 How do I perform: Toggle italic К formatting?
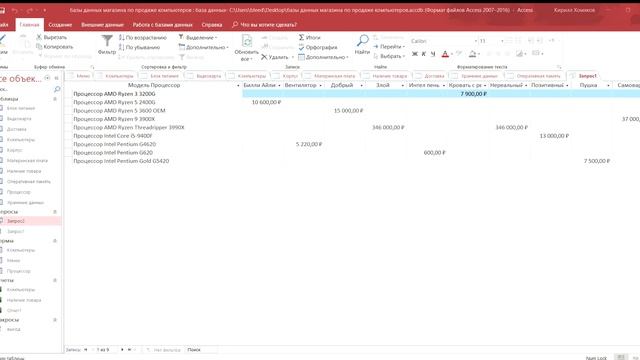pos(424,54)
